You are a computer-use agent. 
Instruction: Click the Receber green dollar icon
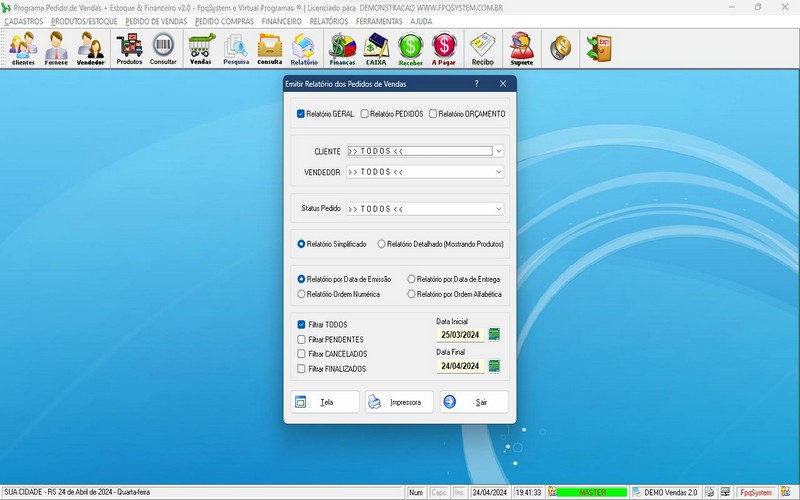point(411,48)
